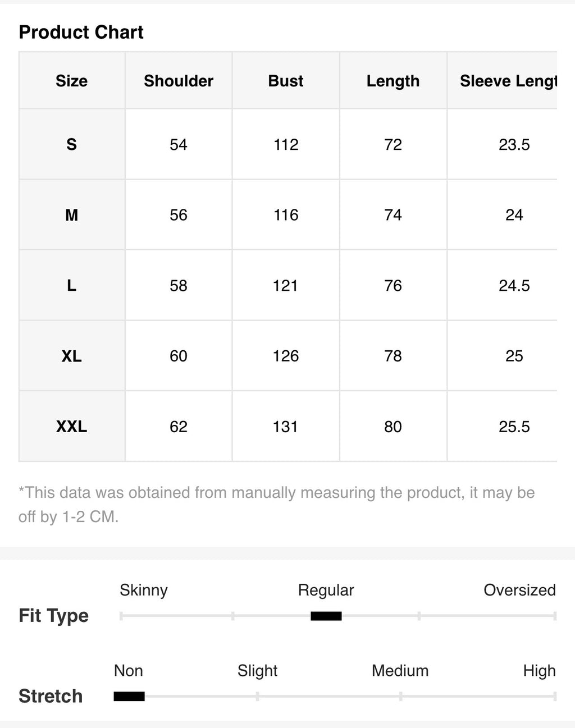Click the Size column header
The image size is (575, 728).
click(72, 81)
